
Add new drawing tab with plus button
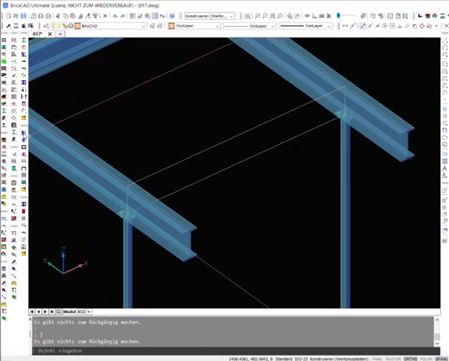(x=60, y=34)
